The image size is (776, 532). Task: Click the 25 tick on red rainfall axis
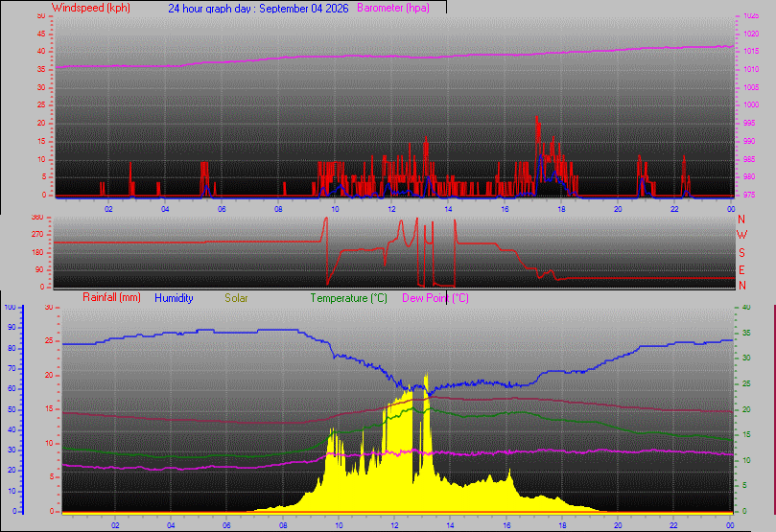pos(49,340)
